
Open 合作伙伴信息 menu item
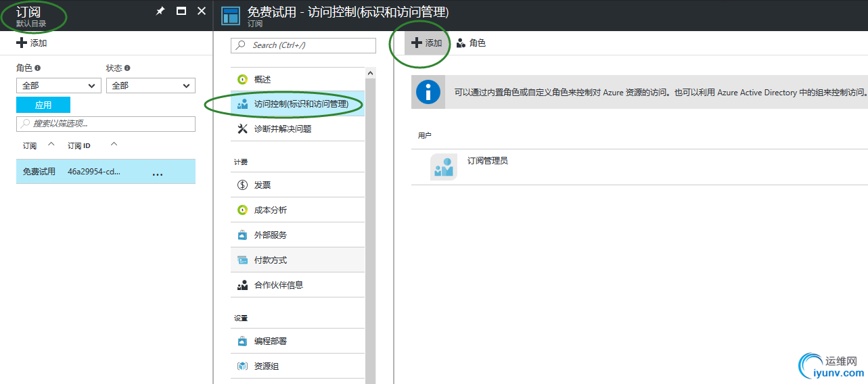click(298, 285)
